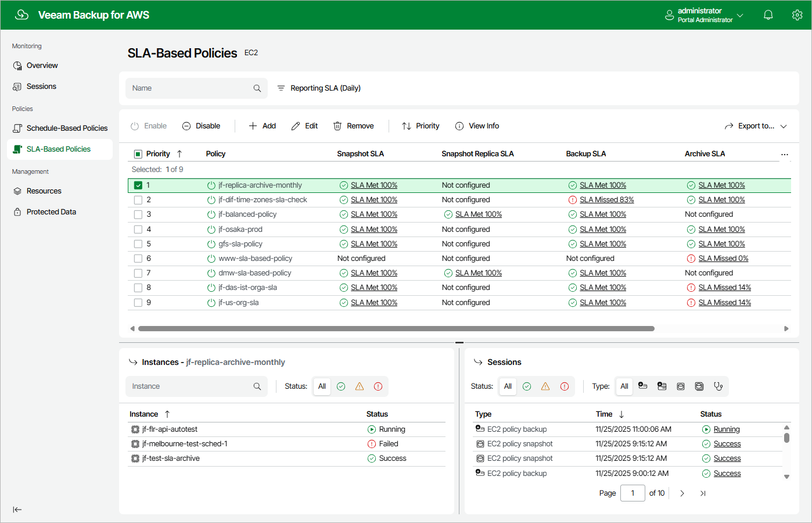Click the power icon beside jf-osaka-prod

tap(211, 230)
